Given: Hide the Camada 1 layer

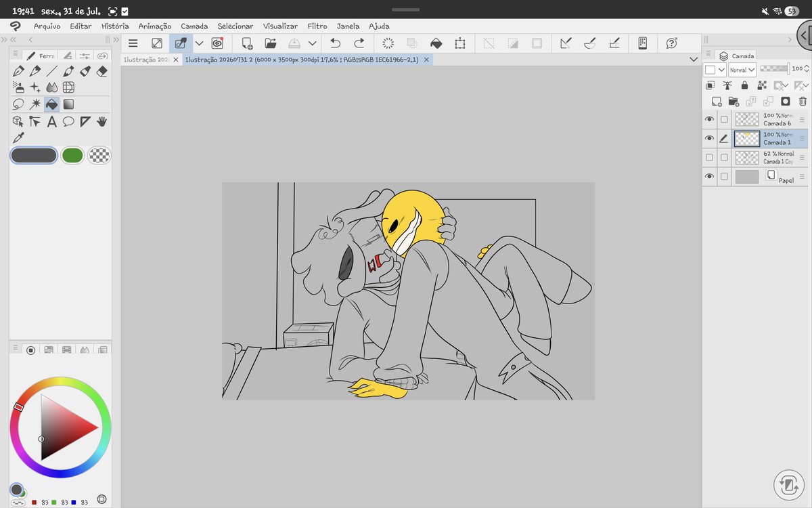Looking at the screenshot, I should [709, 138].
